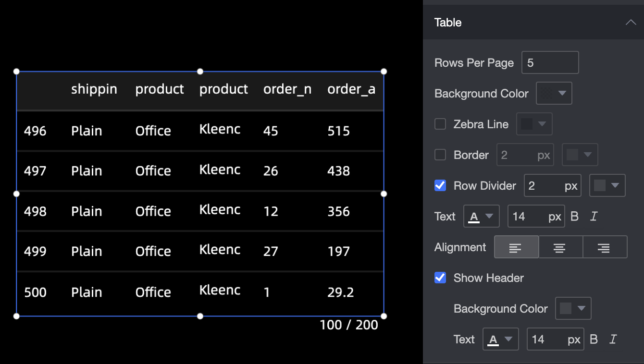Open Row Divider color dropdown
This screenshot has width=644, height=364.
607,186
